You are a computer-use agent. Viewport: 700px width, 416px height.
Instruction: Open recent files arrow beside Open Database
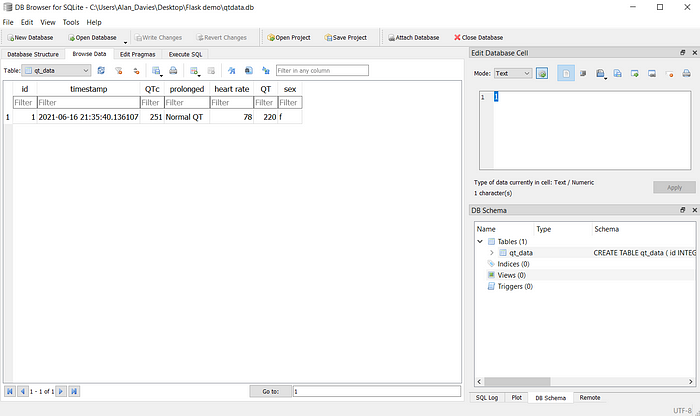click(x=125, y=42)
